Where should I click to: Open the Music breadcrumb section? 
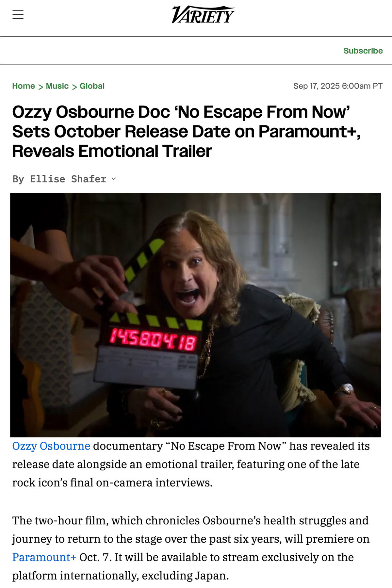pos(57,86)
